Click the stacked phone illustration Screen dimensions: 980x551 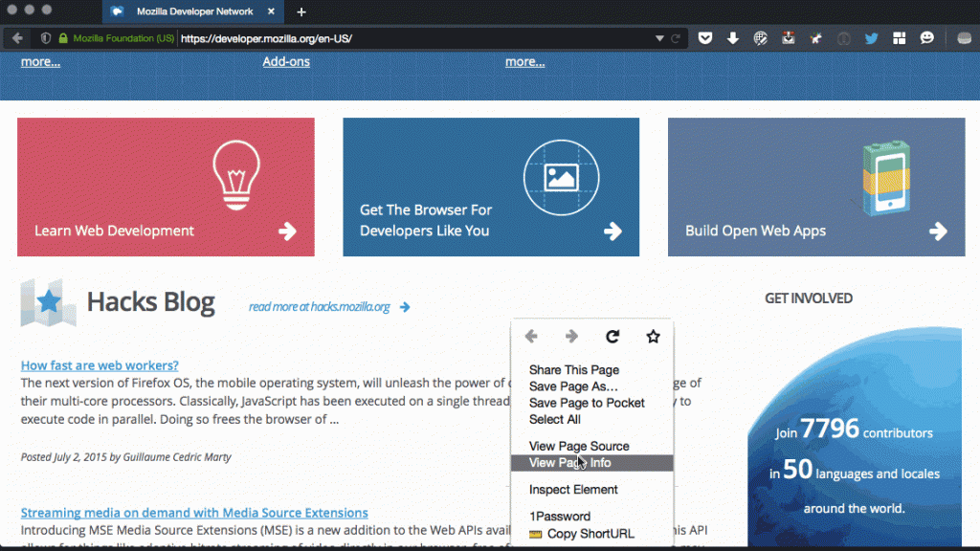[885, 178]
